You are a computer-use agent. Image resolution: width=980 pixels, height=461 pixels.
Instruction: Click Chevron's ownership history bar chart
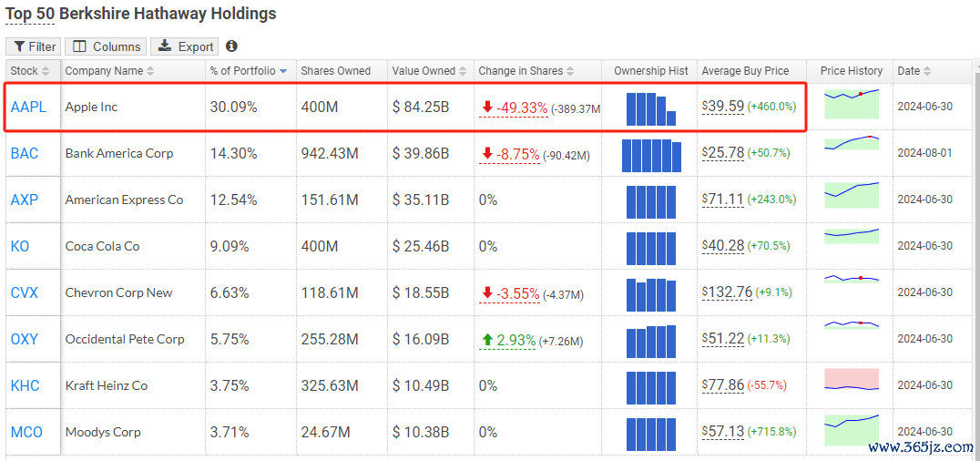[651, 294]
